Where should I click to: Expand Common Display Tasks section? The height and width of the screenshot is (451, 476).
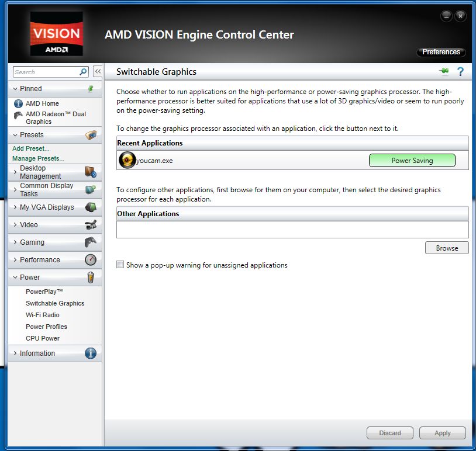click(x=15, y=189)
